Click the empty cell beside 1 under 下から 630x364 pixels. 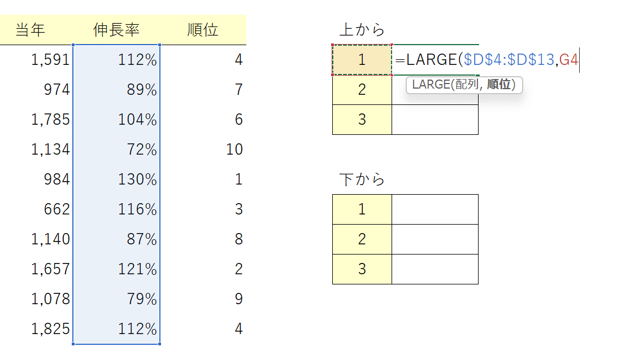point(435,209)
